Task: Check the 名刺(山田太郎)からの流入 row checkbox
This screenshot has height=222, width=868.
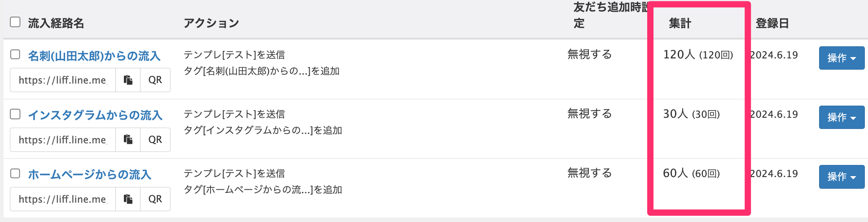Action: click(15, 54)
